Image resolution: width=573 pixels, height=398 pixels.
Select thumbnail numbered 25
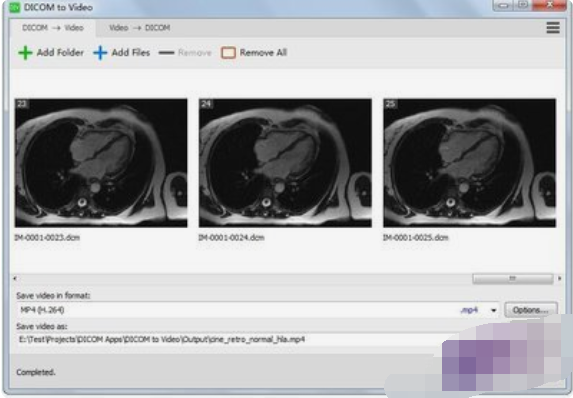[x=470, y=163]
